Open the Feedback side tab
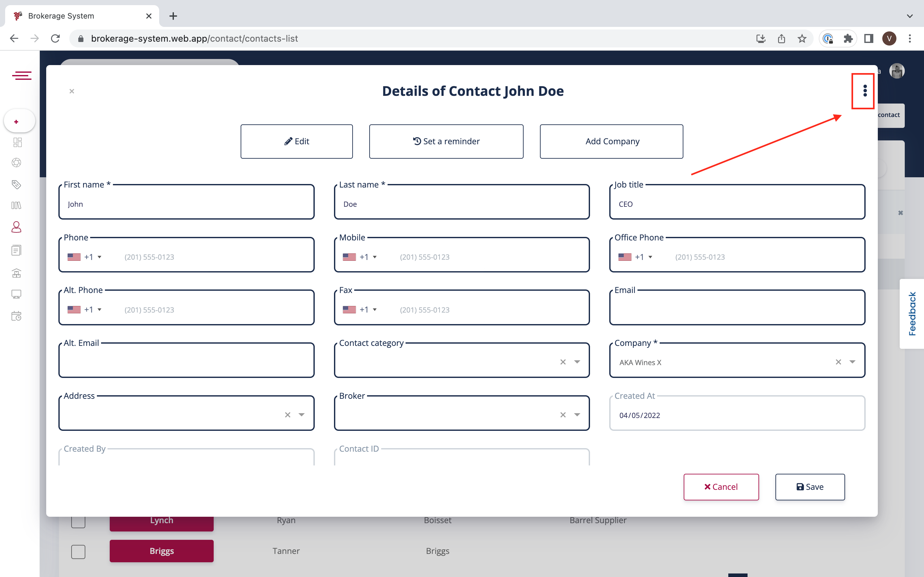The height and width of the screenshot is (577, 924). coord(912,314)
